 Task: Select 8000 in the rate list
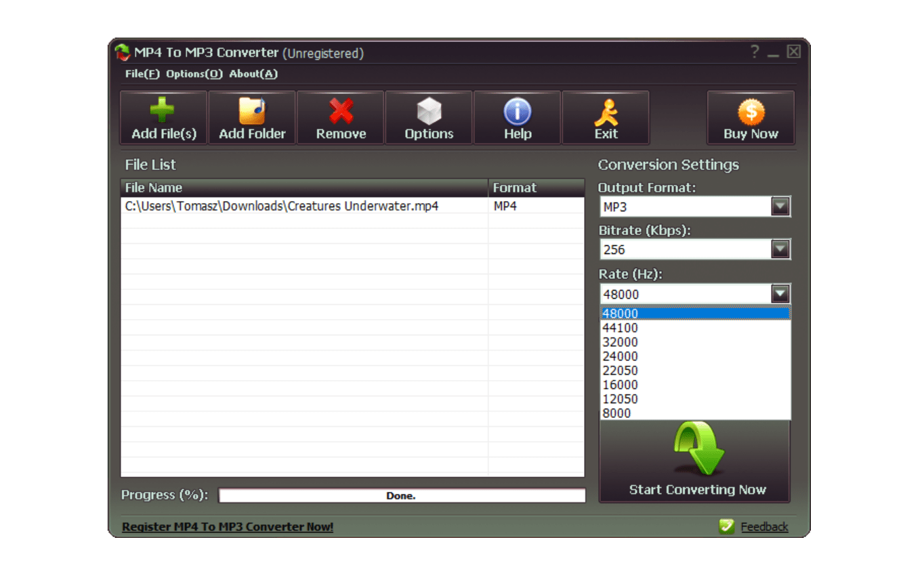tap(696, 413)
